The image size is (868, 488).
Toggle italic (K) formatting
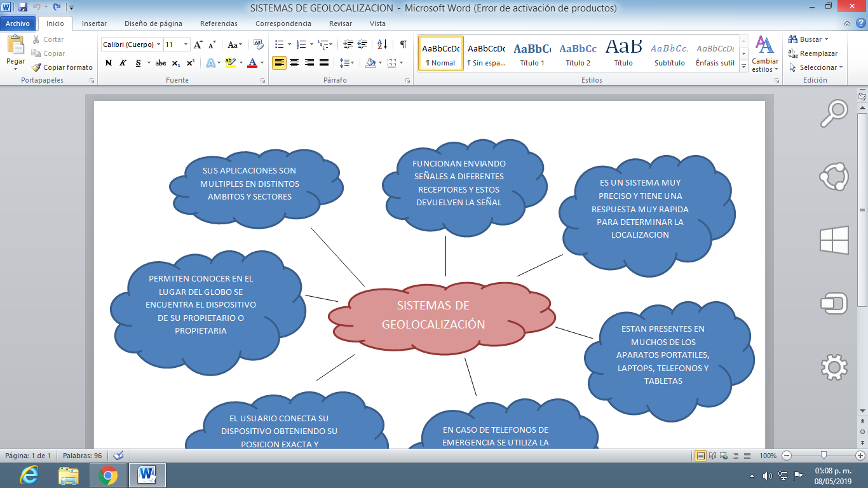click(123, 63)
